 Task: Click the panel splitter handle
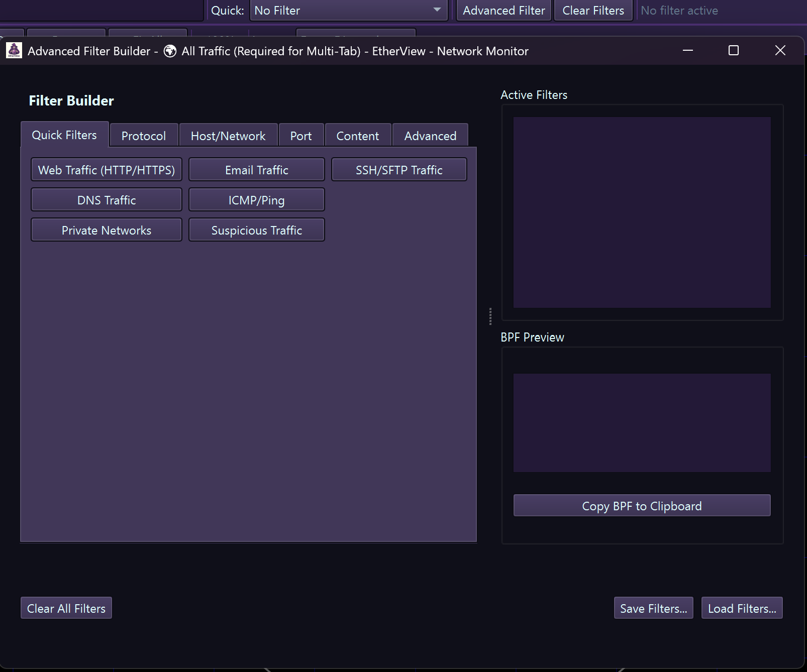click(x=490, y=316)
